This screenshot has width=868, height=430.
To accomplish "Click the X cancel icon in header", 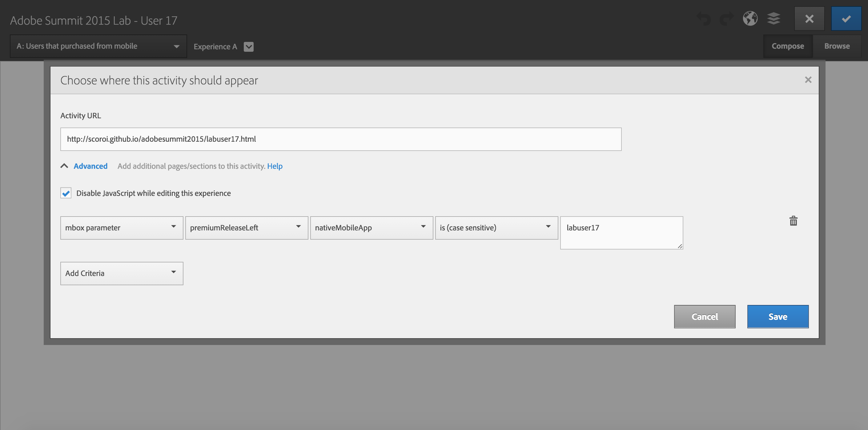I will click(x=809, y=19).
